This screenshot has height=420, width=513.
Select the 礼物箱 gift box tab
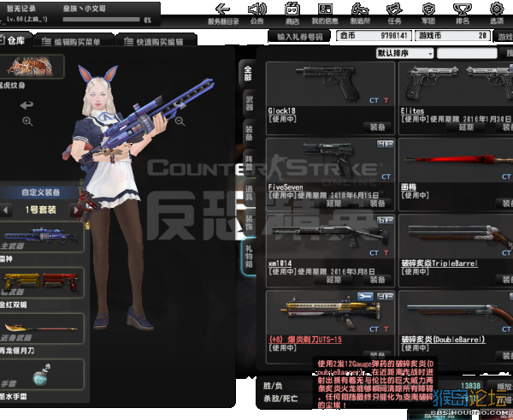pos(249,257)
